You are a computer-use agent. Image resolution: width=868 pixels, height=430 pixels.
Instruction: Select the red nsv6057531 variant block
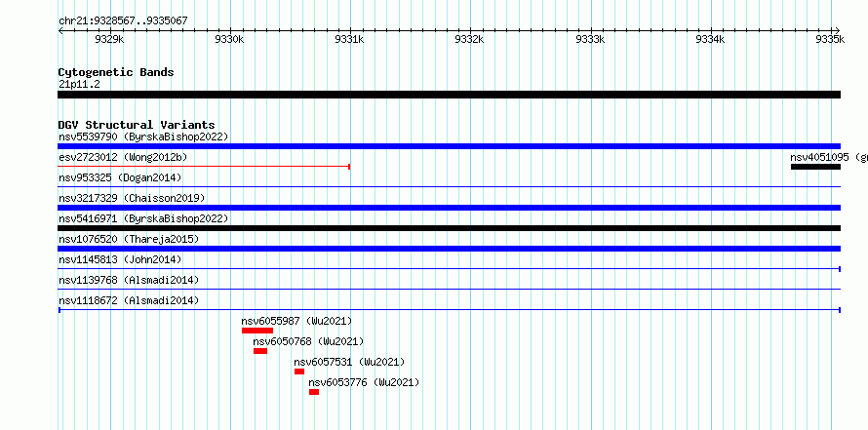299,371
